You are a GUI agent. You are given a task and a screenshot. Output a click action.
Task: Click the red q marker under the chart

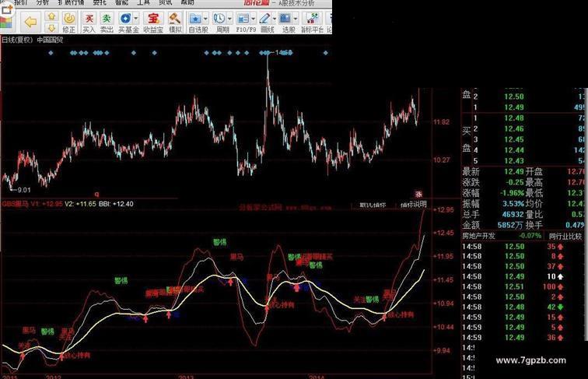click(96, 194)
